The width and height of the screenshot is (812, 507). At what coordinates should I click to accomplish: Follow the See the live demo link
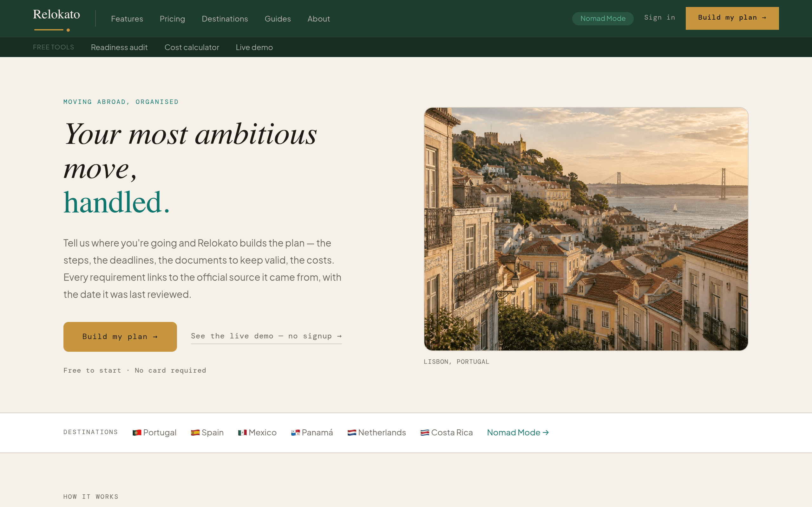(266, 336)
